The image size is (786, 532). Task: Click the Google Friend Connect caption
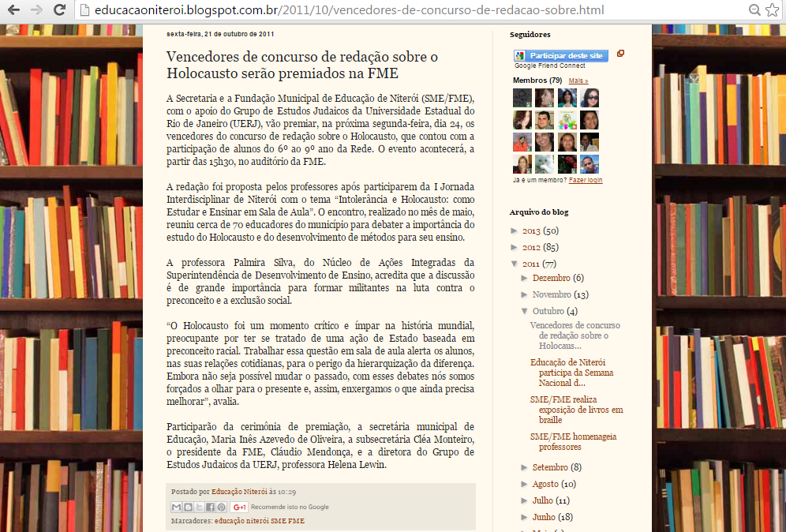[550, 66]
